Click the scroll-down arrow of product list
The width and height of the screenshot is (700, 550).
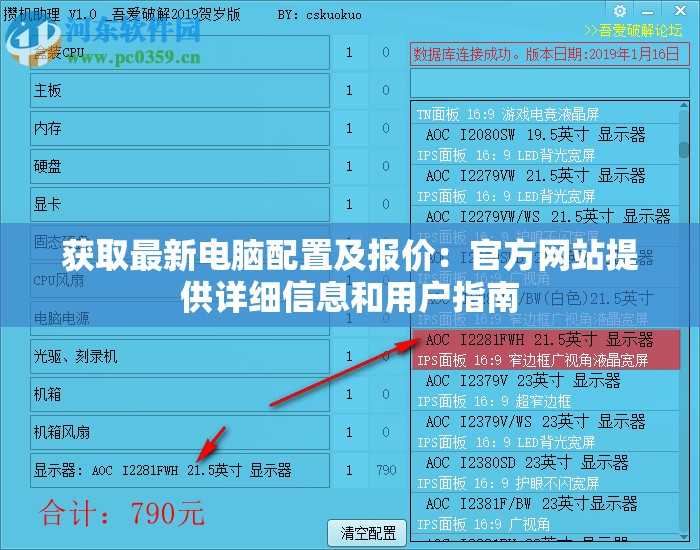coord(684,537)
